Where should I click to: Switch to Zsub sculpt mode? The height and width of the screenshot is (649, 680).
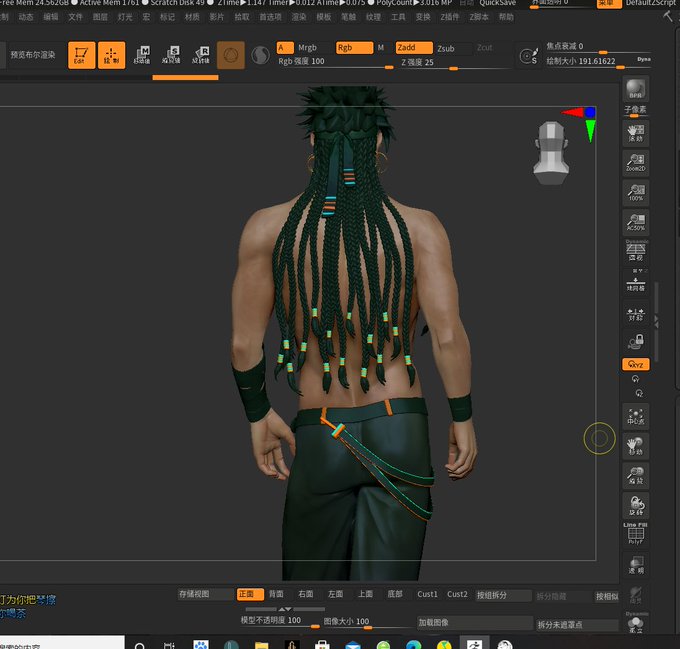pos(446,48)
